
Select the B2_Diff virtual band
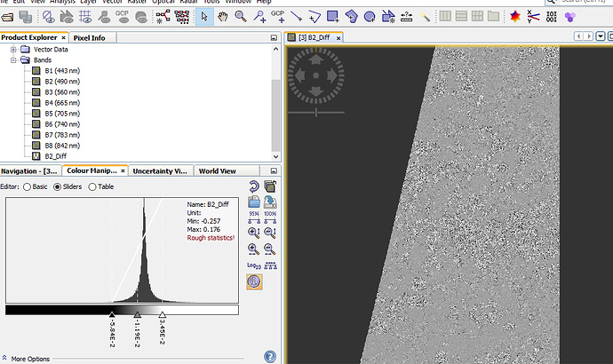click(55, 156)
